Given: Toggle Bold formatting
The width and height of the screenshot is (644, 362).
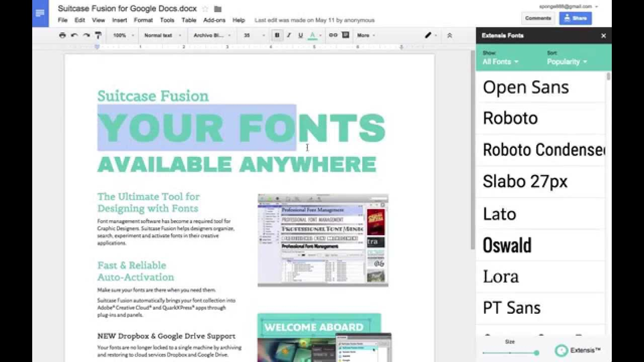Looking at the screenshot, I should tap(277, 35).
